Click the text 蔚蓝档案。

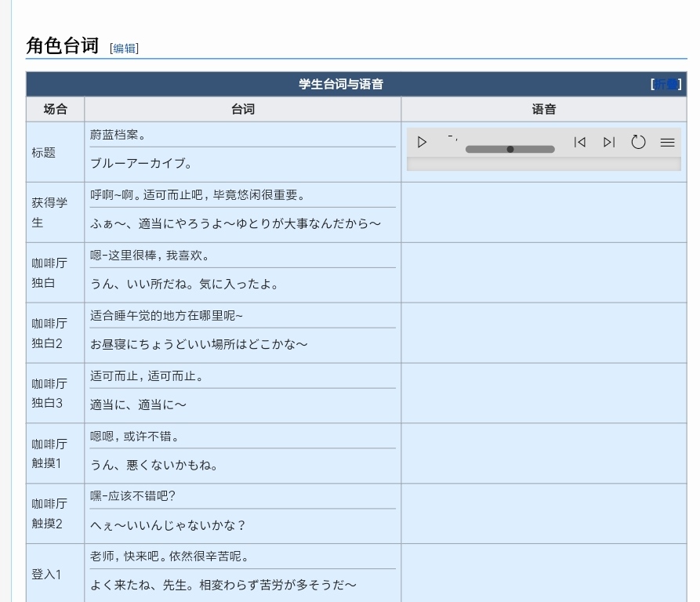118,135
